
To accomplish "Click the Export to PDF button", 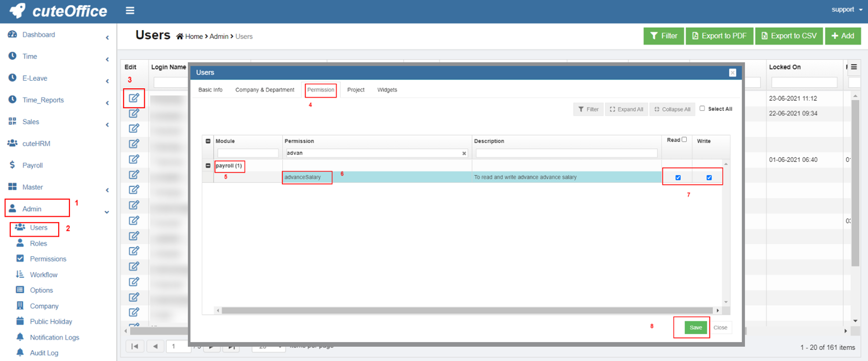I will click(718, 36).
